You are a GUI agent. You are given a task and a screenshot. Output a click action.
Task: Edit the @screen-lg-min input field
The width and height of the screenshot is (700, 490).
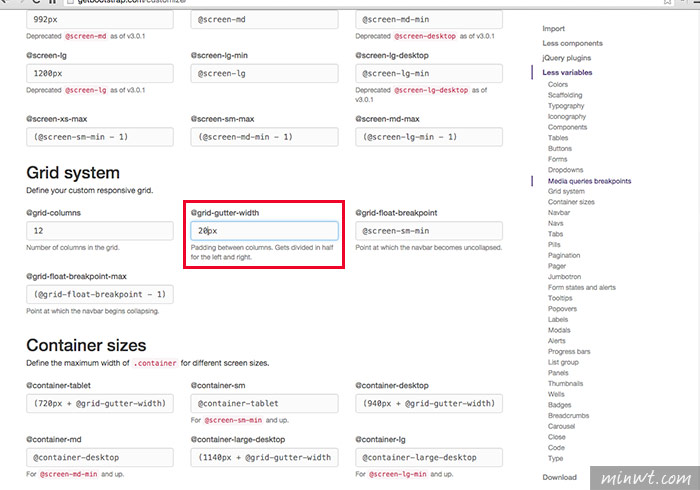click(264, 73)
